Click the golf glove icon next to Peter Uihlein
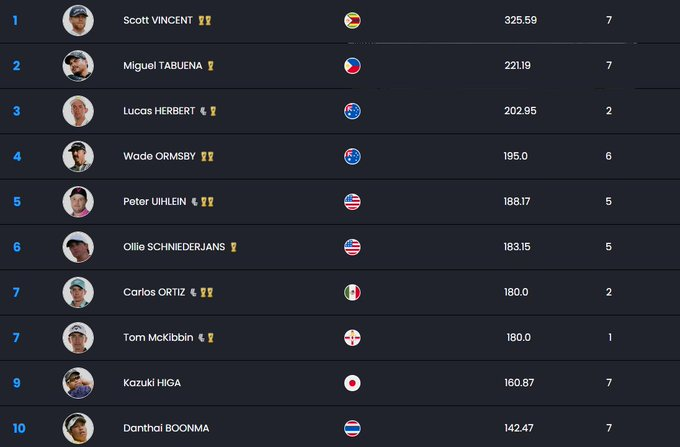Screen dimensions: 680x447 [194, 202]
